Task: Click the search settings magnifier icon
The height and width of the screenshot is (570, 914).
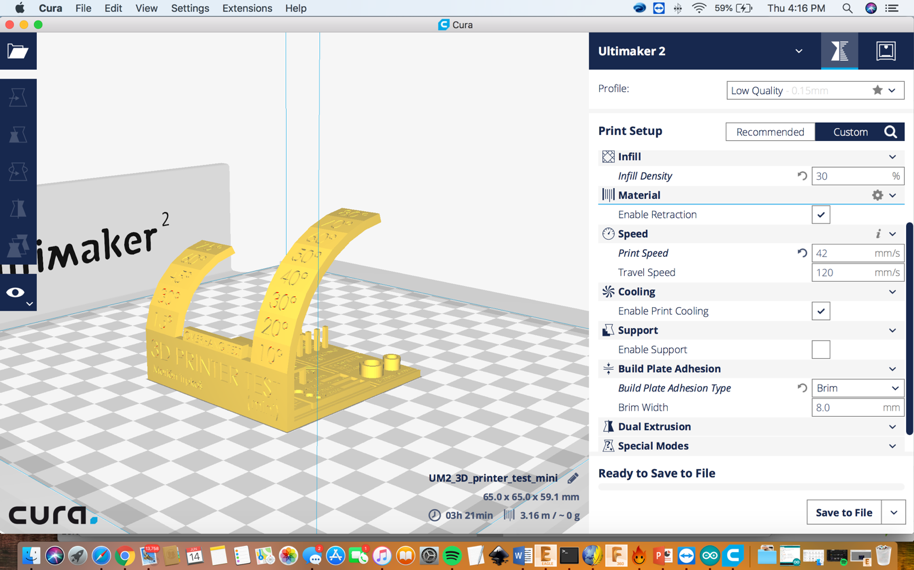Action: coord(890,132)
